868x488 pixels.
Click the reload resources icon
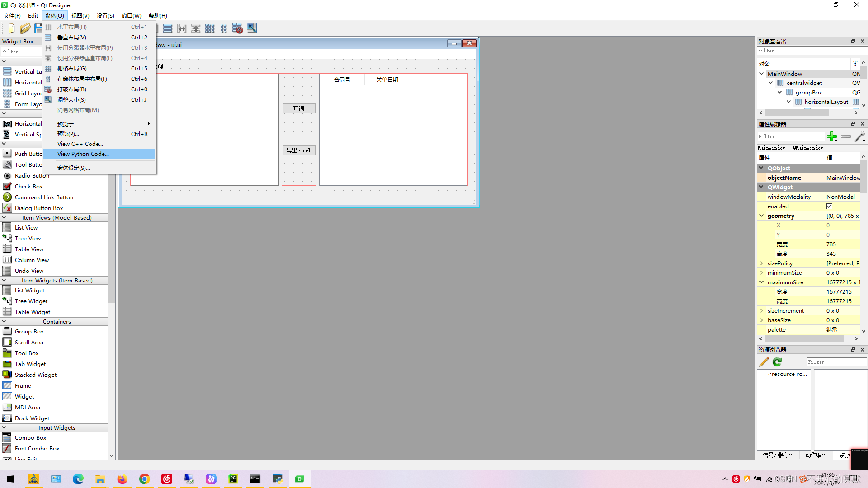pyautogui.click(x=777, y=361)
